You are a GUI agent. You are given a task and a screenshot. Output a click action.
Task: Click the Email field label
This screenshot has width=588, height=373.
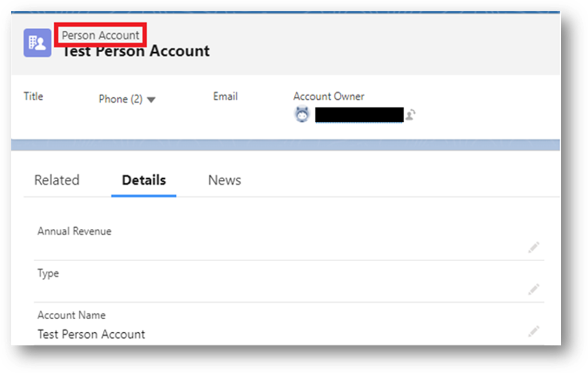225,97
